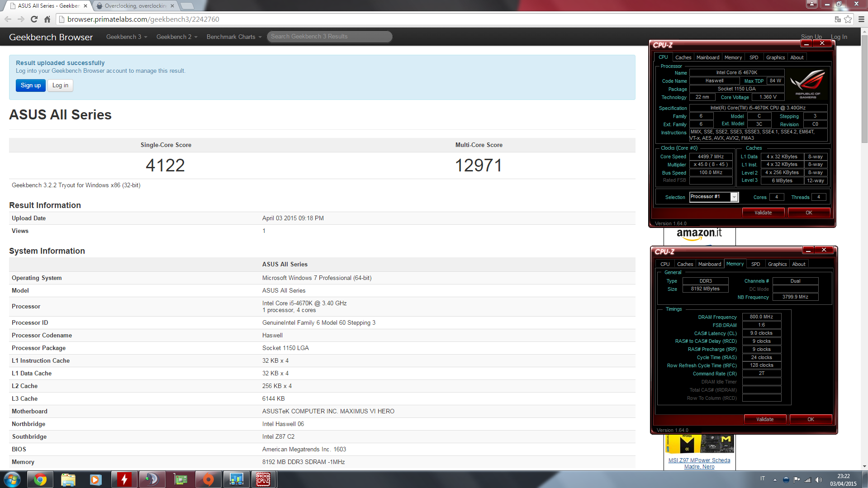This screenshot has height=488, width=868.
Task: Expand the Geekbench 2 menu
Action: (x=177, y=37)
